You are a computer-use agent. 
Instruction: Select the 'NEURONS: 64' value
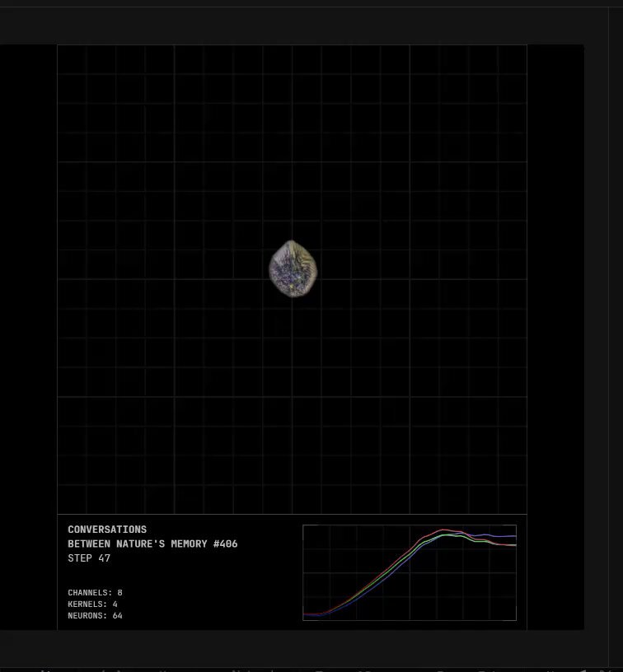tap(96, 615)
